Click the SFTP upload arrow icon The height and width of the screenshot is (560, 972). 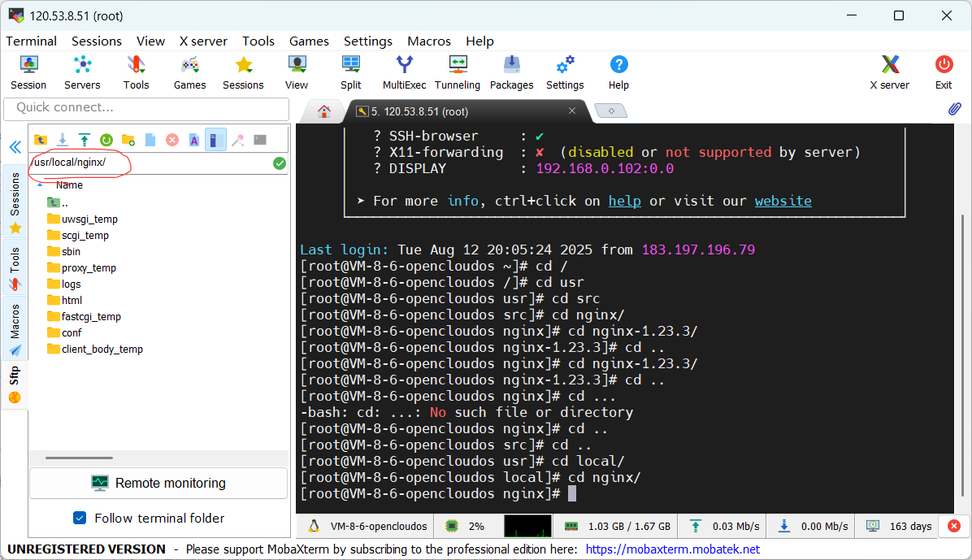pyautogui.click(x=85, y=140)
